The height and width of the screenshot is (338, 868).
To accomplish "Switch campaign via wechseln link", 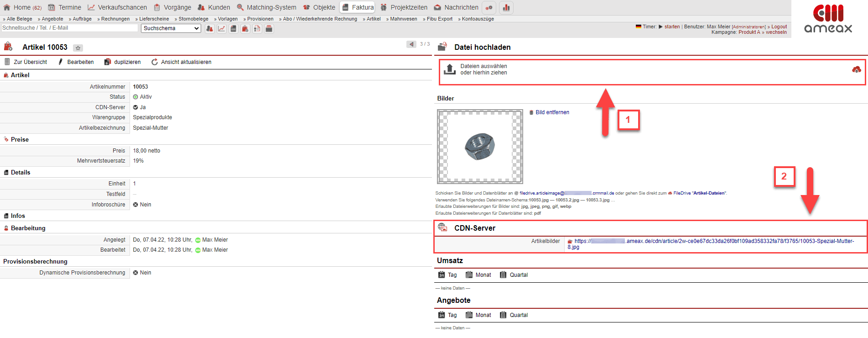I will tap(776, 32).
